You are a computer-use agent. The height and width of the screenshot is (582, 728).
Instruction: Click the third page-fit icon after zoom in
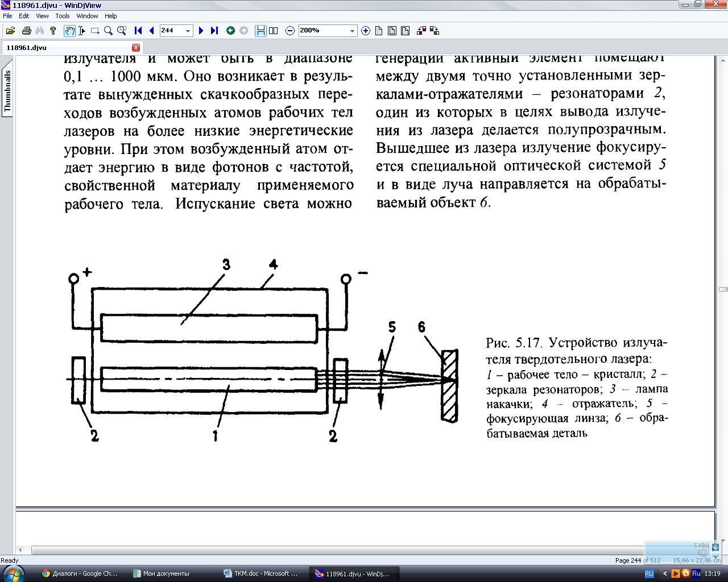tap(405, 31)
